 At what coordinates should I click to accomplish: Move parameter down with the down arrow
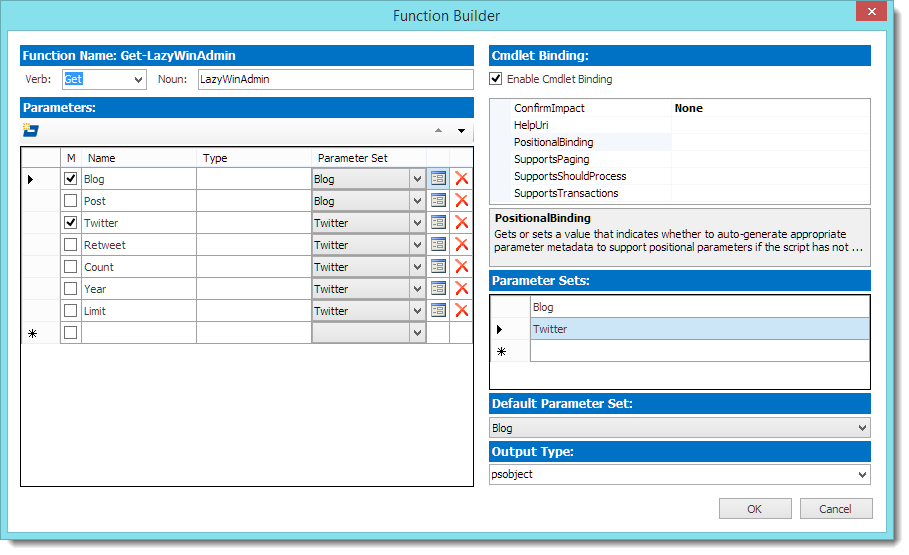(x=461, y=130)
